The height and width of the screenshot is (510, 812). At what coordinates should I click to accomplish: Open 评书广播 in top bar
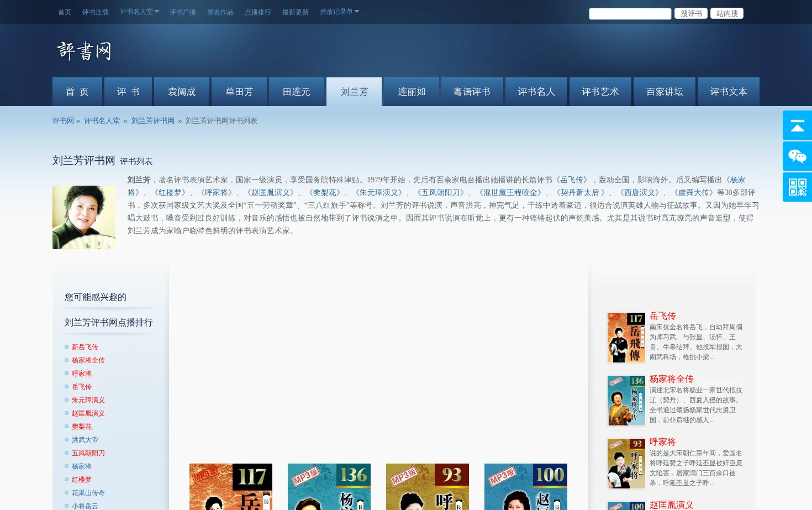point(183,12)
